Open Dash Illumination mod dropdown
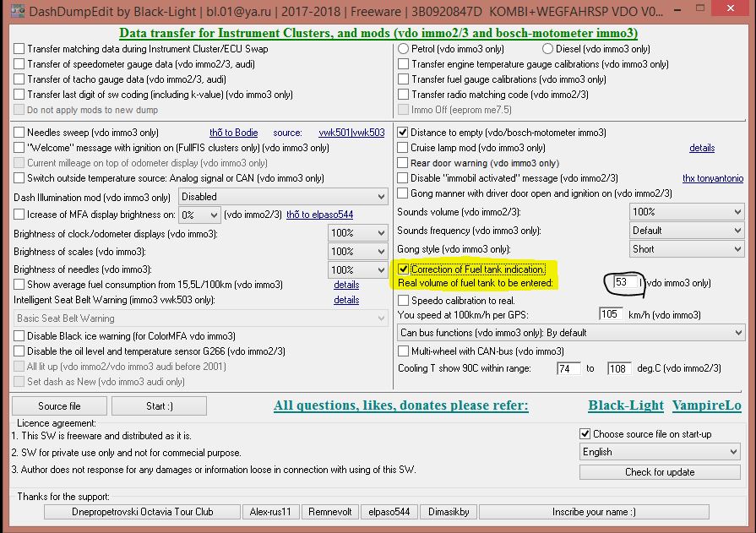The width and height of the screenshot is (756, 533). [283, 197]
